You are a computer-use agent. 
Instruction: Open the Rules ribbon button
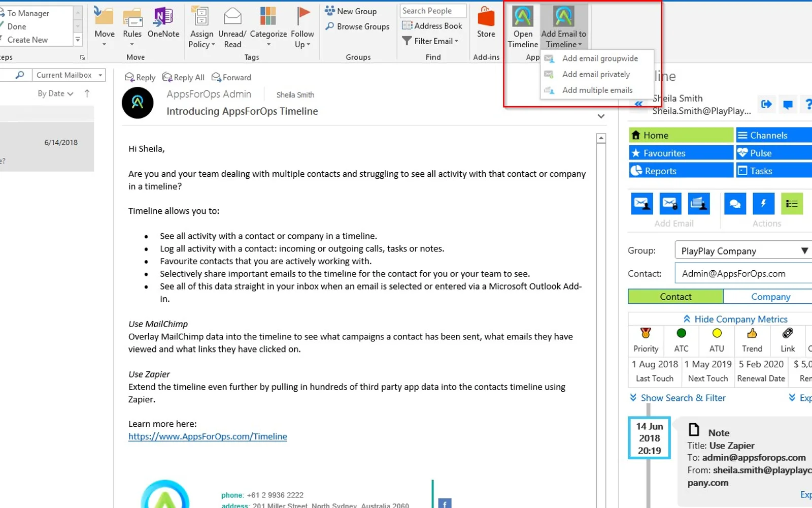click(132, 27)
